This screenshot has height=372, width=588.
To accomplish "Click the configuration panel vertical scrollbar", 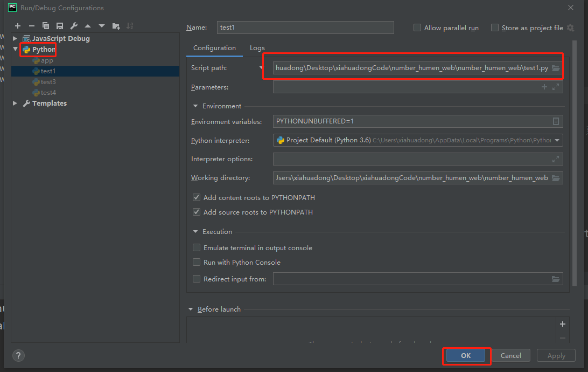I will (574, 163).
